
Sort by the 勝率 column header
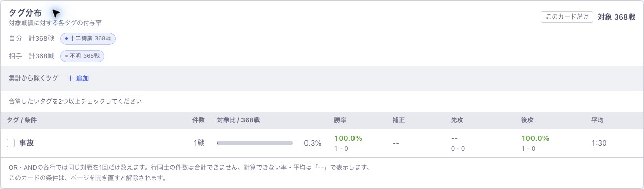[341, 120]
